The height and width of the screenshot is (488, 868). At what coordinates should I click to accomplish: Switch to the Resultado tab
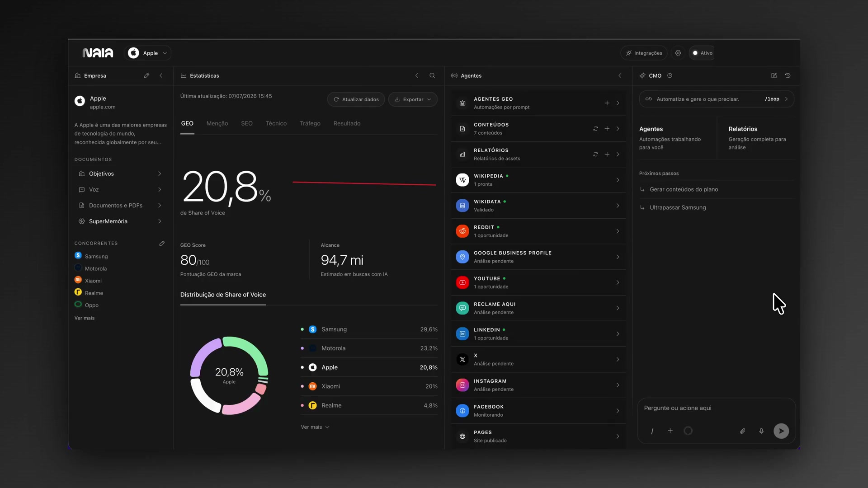[x=347, y=123]
